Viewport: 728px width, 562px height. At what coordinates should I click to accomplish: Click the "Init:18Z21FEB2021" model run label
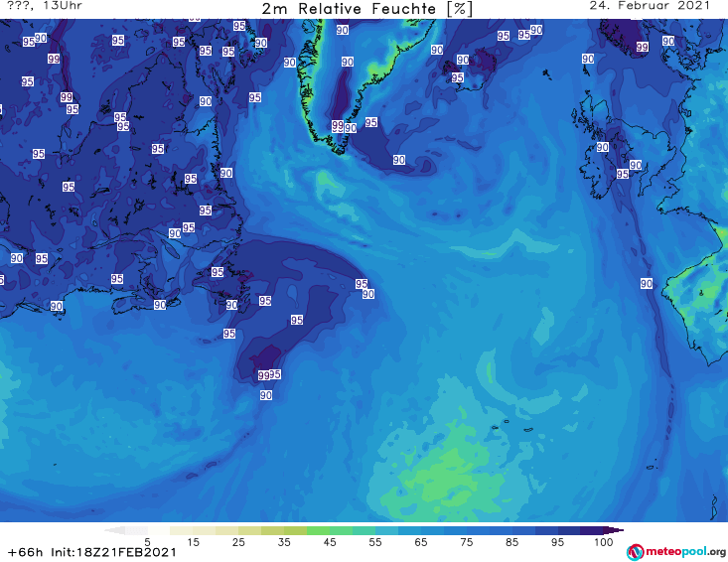click(114, 552)
